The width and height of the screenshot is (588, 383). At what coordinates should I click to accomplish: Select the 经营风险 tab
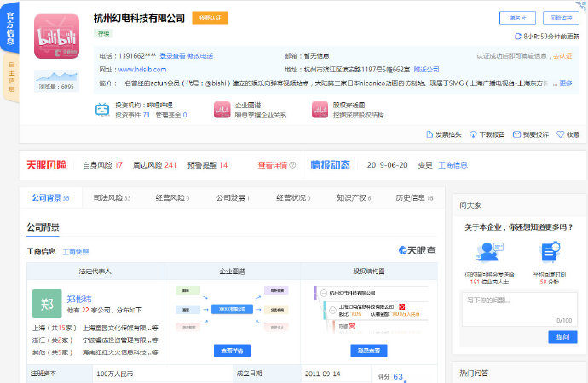click(172, 198)
